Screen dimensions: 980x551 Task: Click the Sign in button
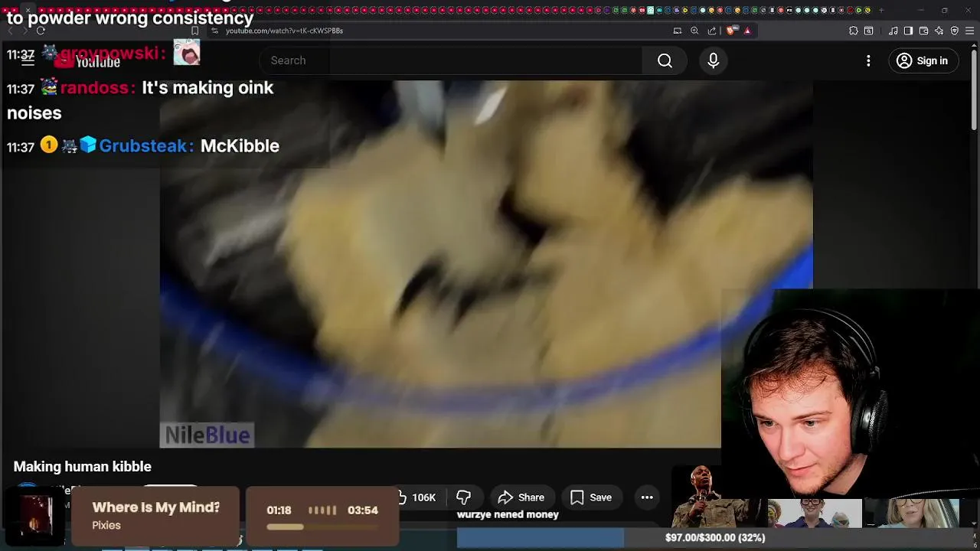(x=923, y=60)
